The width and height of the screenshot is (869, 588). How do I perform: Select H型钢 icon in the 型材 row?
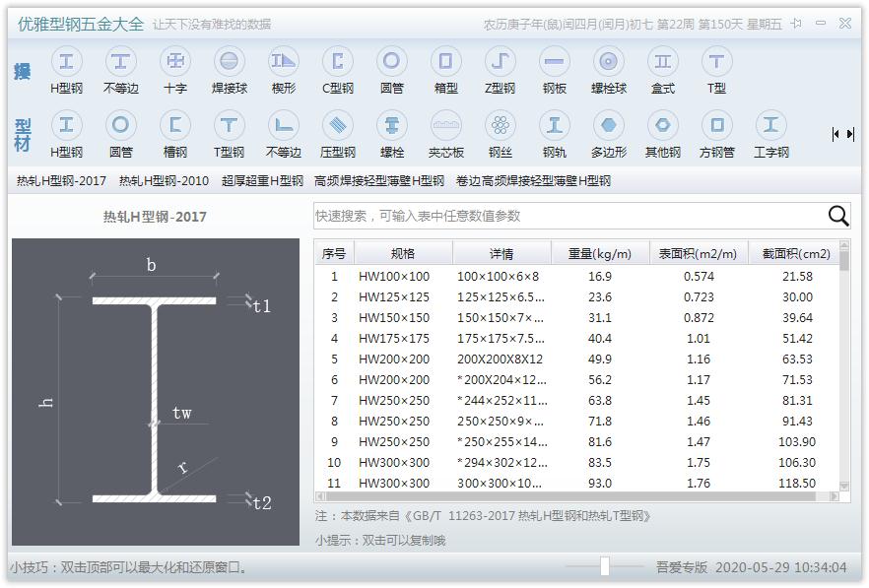coord(67,125)
